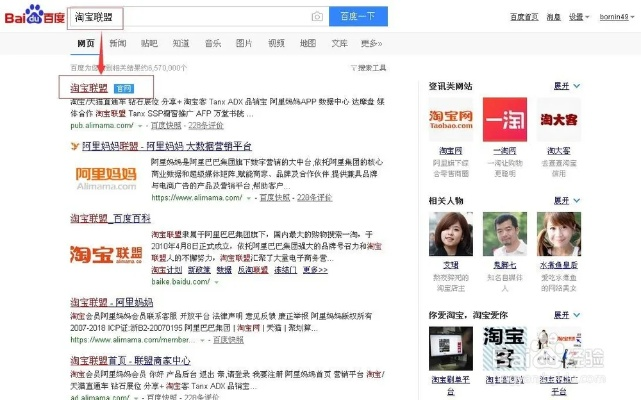Open 一淘网 link under logo
Screen dimensions: 641x400
[505, 151]
